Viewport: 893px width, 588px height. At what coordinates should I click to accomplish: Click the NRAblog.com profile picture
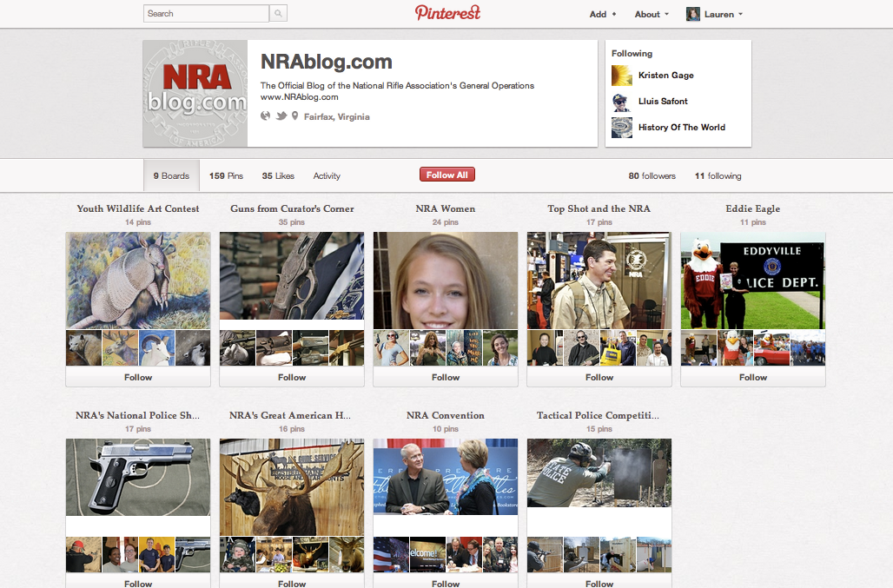tap(195, 93)
